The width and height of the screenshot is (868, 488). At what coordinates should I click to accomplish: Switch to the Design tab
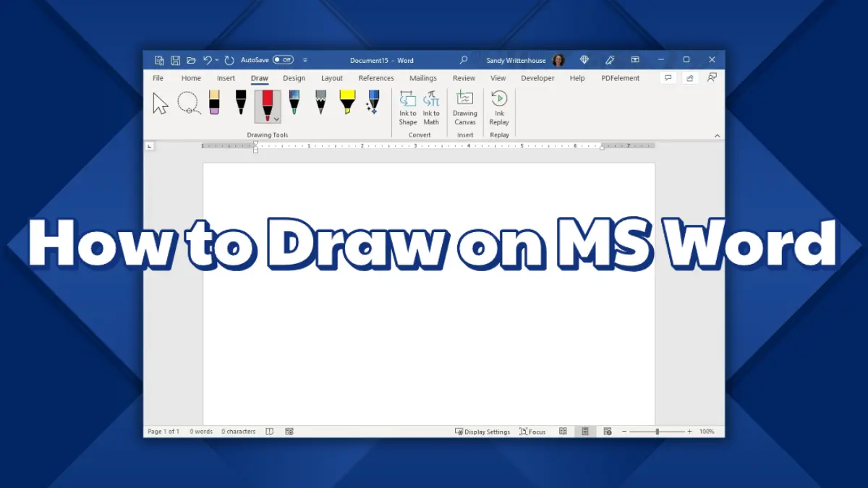click(x=294, y=78)
